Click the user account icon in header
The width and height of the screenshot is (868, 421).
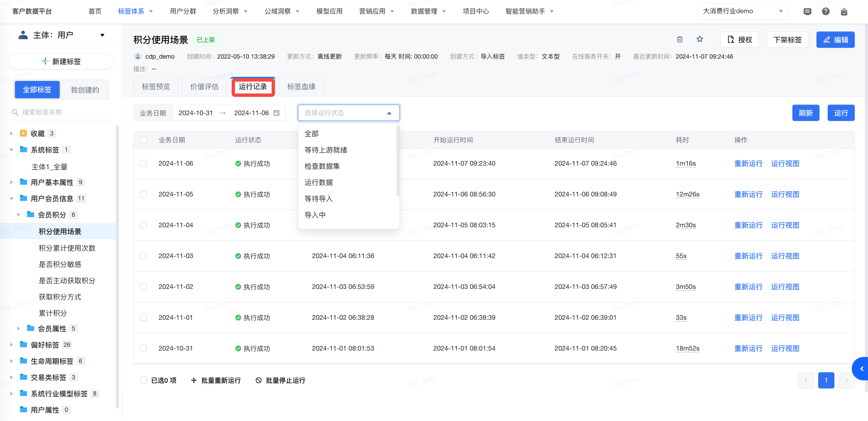(844, 12)
